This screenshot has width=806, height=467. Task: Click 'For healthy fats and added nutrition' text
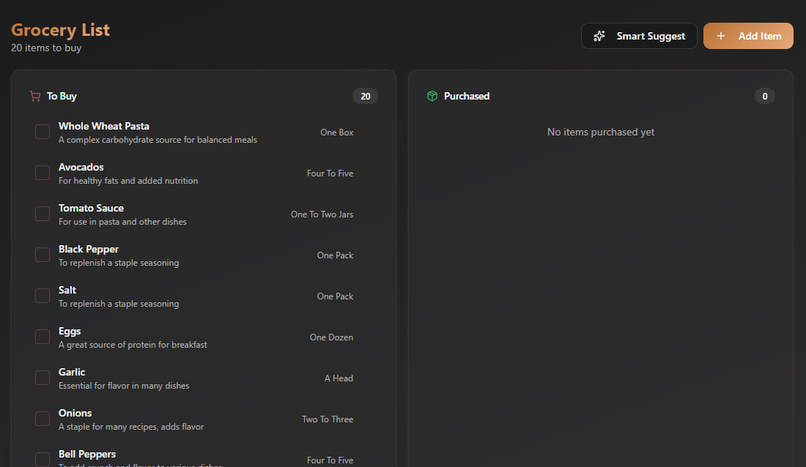tap(128, 181)
